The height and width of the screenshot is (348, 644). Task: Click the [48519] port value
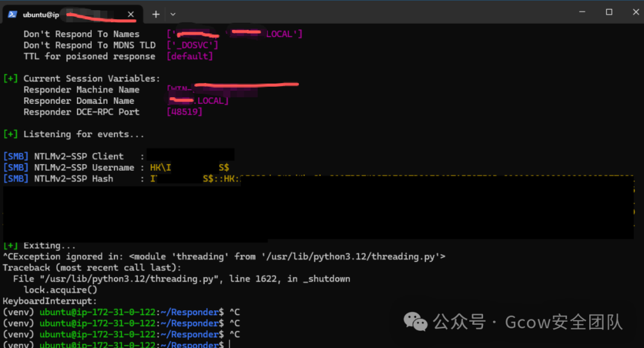click(184, 112)
